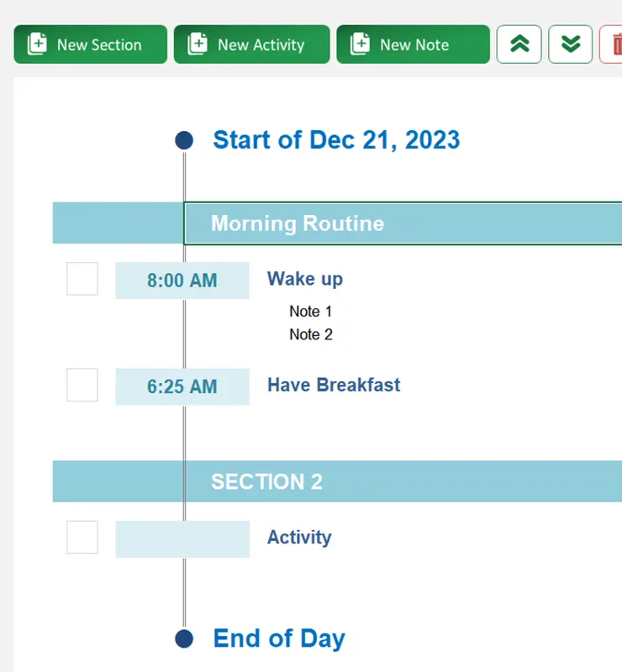This screenshot has width=622, height=672.
Task: Click the plus-page icon on New Section
Action: 37,45
